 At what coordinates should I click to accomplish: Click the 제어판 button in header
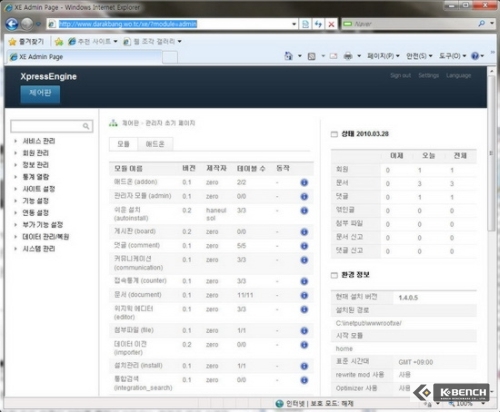tap(40, 94)
